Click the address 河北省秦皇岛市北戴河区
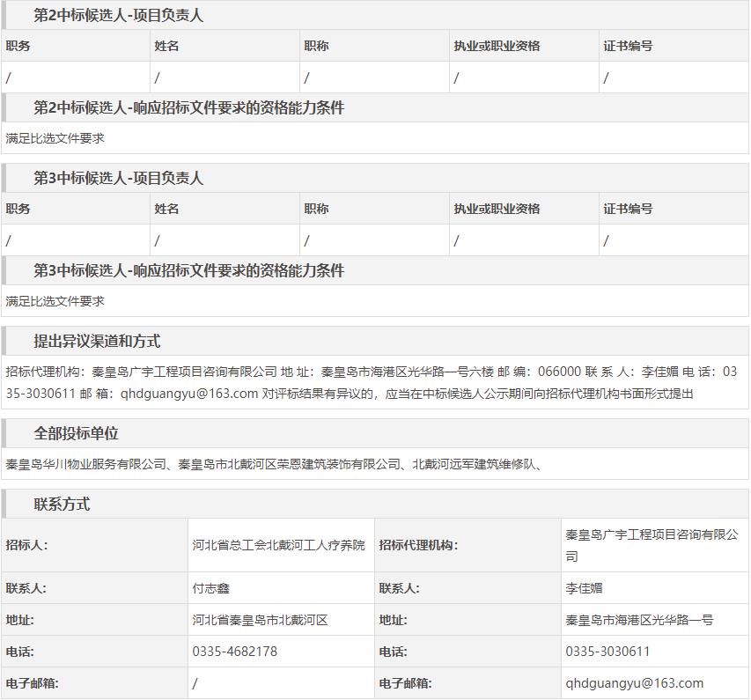This screenshot has height=700, width=751. (260, 620)
